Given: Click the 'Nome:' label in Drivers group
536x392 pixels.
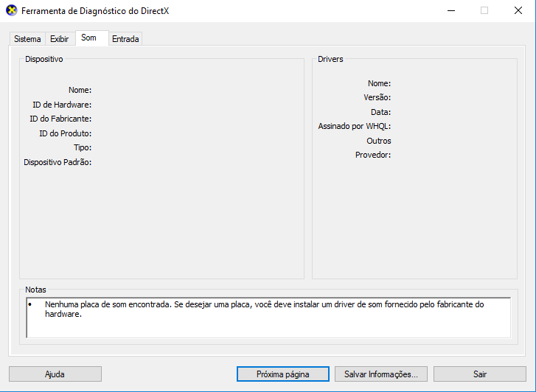Looking at the screenshot, I should [x=379, y=83].
